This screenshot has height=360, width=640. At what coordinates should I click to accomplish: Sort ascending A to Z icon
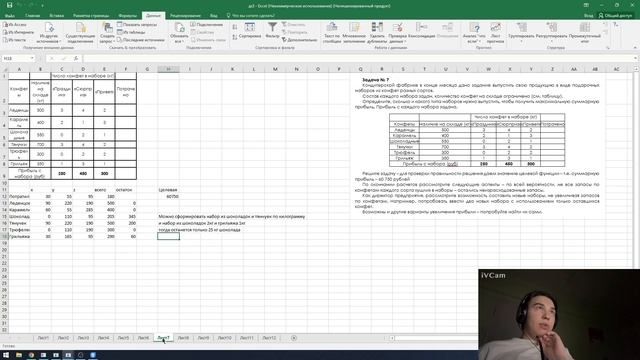tap(235, 27)
